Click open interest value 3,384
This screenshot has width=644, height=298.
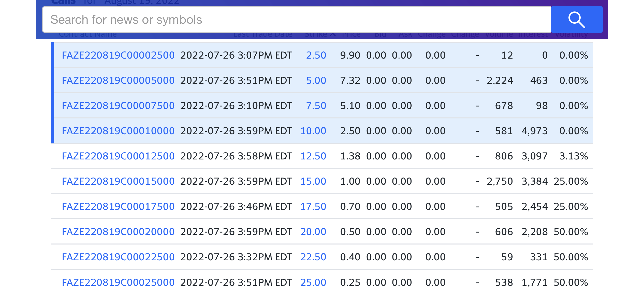[535, 181]
